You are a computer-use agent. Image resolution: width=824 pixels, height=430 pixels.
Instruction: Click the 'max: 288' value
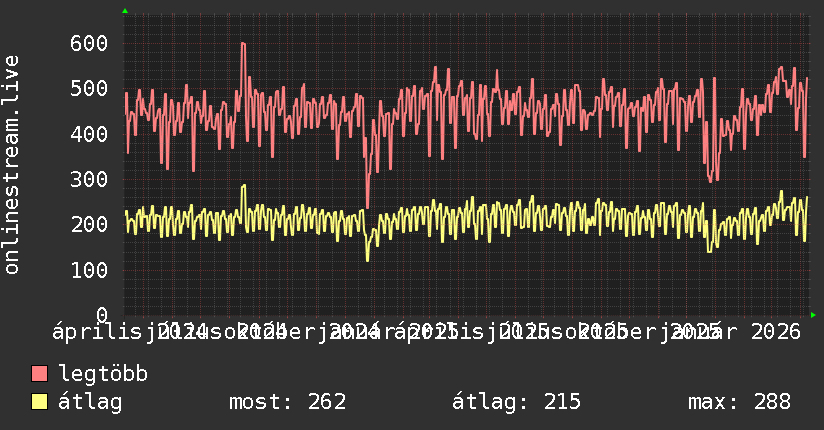coord(739,402)
